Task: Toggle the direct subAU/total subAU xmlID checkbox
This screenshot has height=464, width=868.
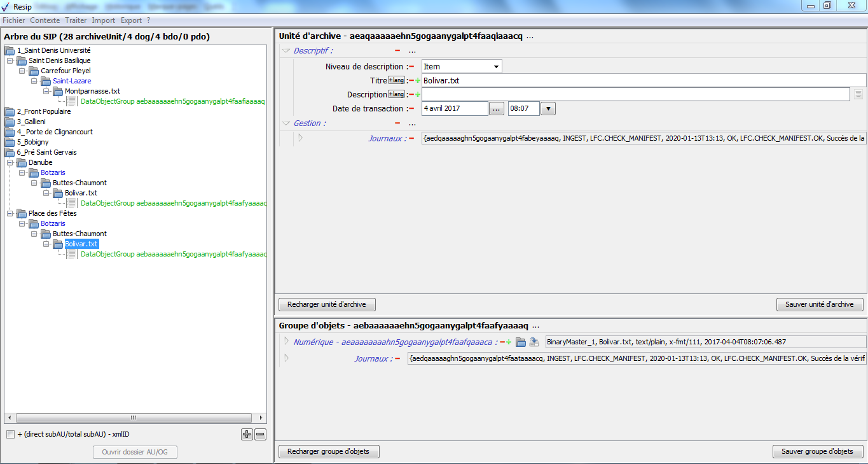Action: [10, 434]
